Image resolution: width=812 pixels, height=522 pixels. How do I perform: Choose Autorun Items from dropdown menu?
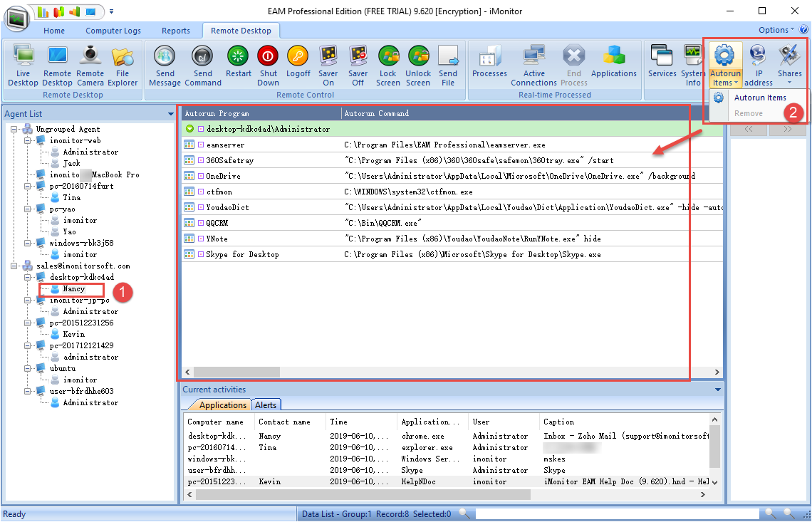pos(759,98)
